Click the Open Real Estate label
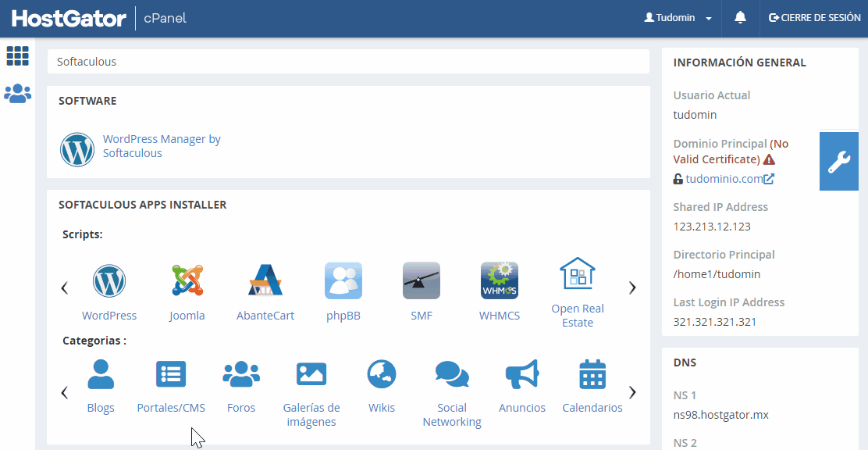868x450 pixels. point(578,316)
